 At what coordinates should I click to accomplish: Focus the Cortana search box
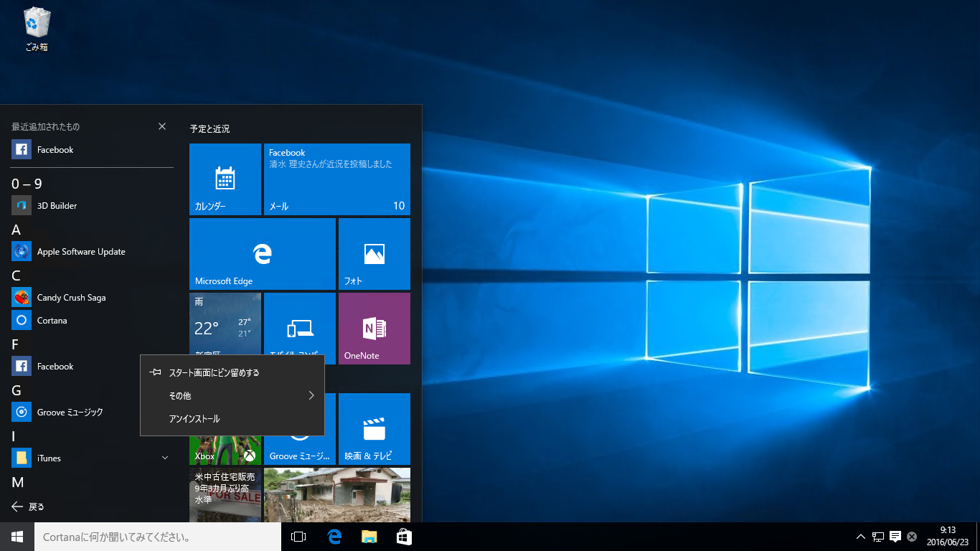(x=158, y=537)
